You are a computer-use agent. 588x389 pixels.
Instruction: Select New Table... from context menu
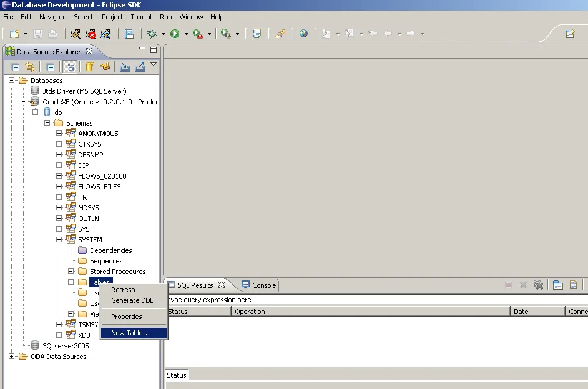pos(130,333)
